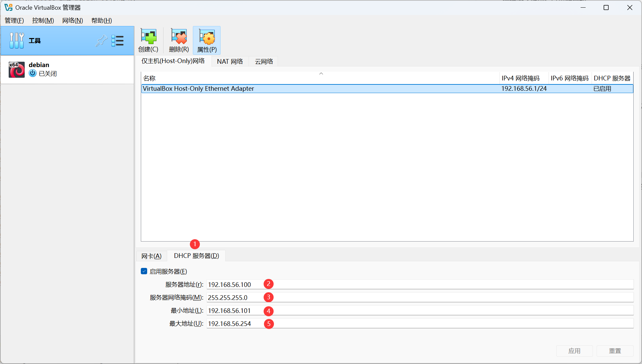
Task: Sort by 名称 column header
Action: point(320,78)
